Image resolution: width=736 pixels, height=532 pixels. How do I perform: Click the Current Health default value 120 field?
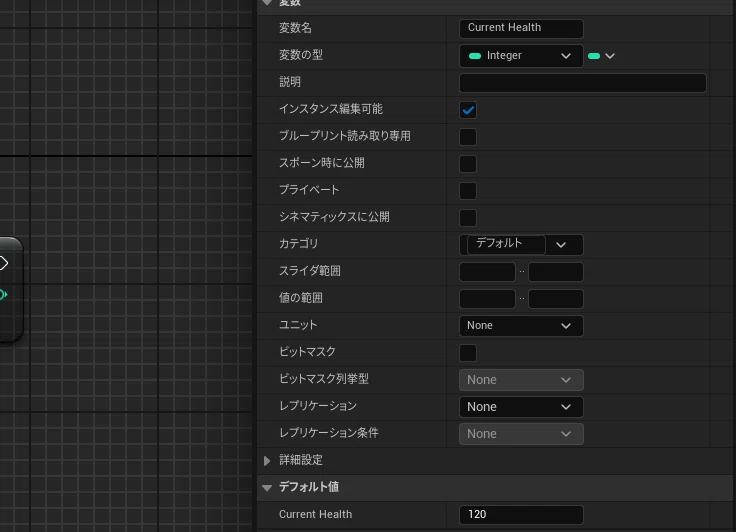pyautogui.click(x=521, y=515)
